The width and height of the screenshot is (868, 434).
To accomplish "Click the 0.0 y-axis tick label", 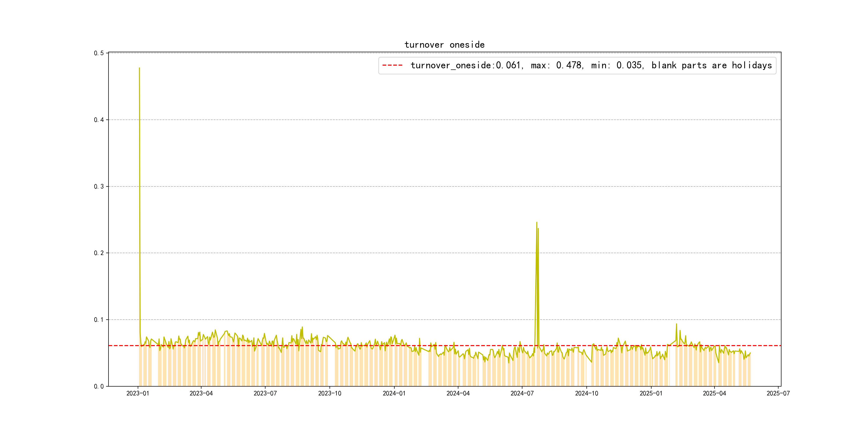I will 99,386.
